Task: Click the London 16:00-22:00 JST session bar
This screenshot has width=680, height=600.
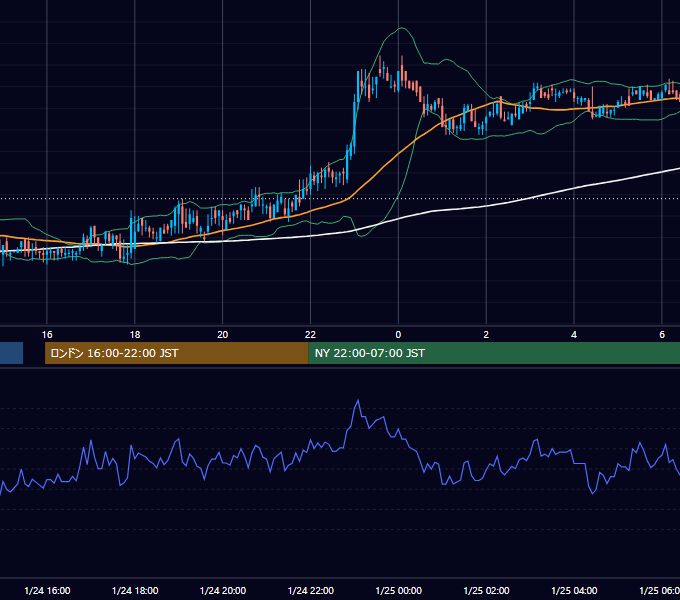Action: click(x=177, y=353)
